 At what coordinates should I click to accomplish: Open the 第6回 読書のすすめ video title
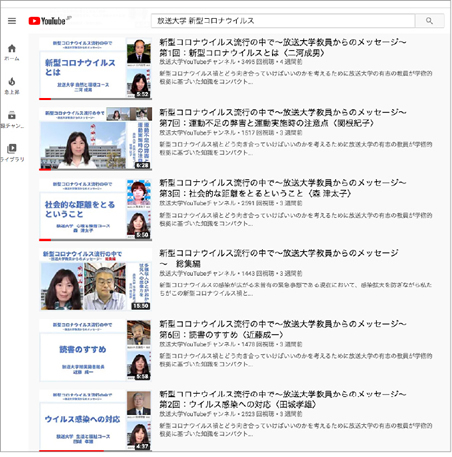tap(283, 329)
